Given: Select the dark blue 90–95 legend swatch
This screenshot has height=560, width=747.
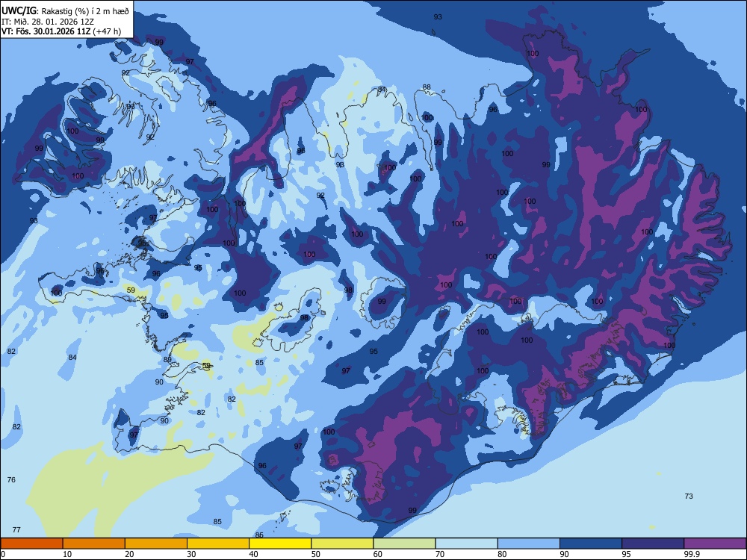Looking at the screenshot, I should 591,544.
